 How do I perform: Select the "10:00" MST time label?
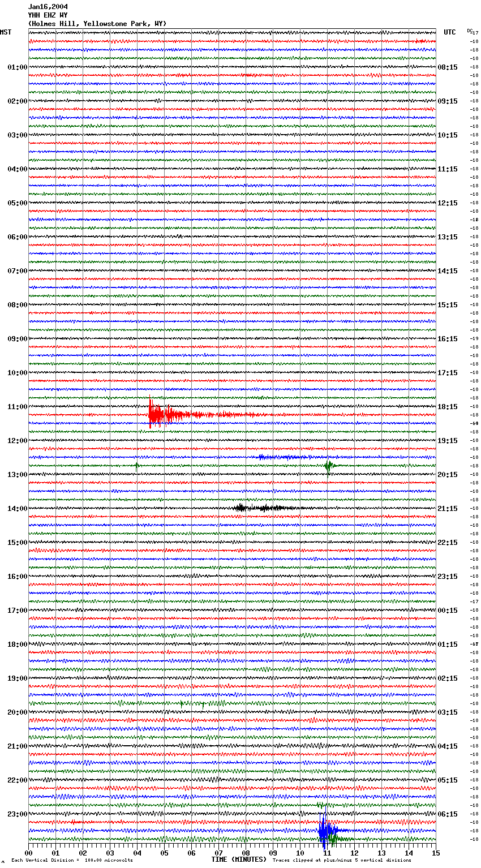coord(18,373)
